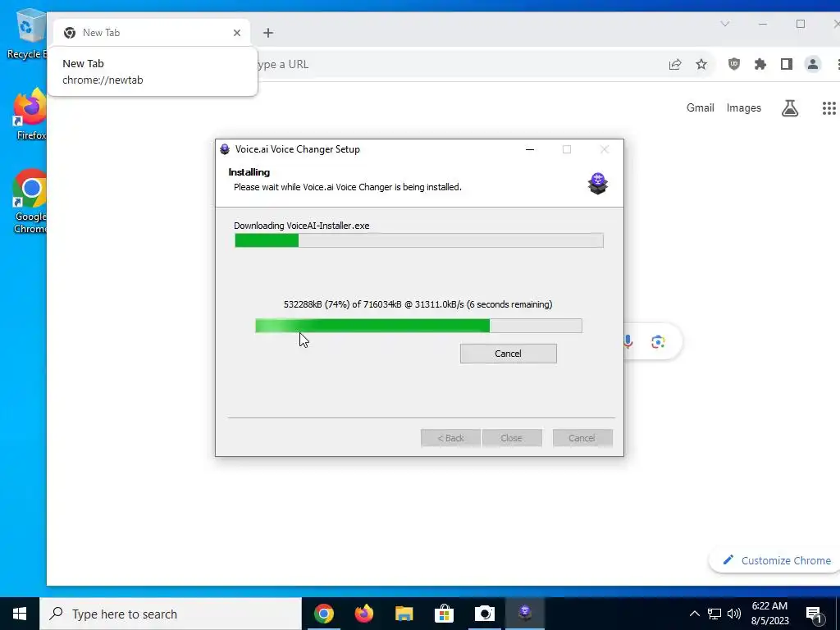Click the download progress bar with percentage
The width and height of the screenshot is (840, 630).
click(x=418, y=326)
